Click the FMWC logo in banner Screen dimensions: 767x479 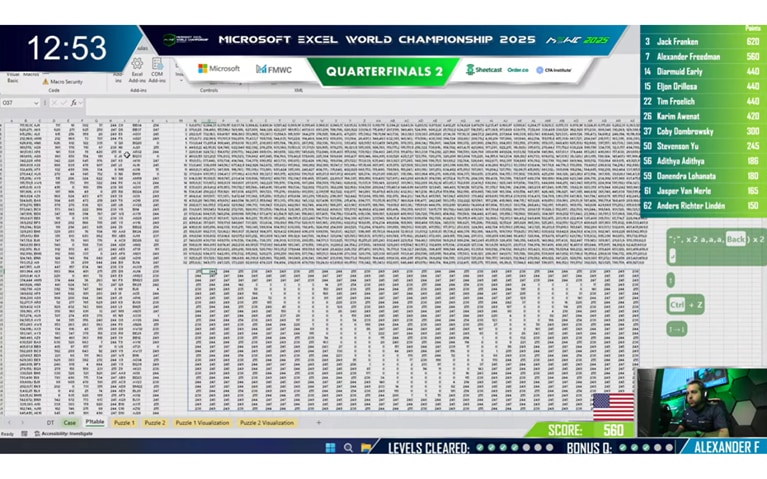pos(274,69)
